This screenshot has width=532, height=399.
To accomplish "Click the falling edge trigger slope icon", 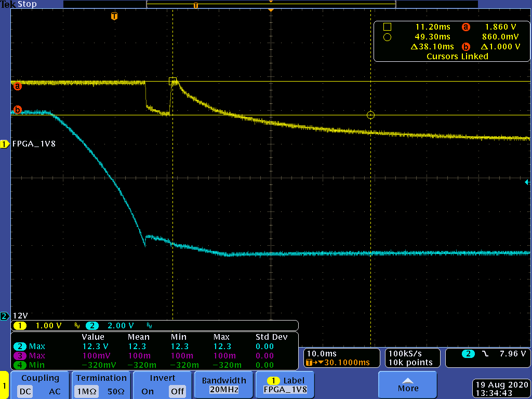I will [x=486, y=353].
